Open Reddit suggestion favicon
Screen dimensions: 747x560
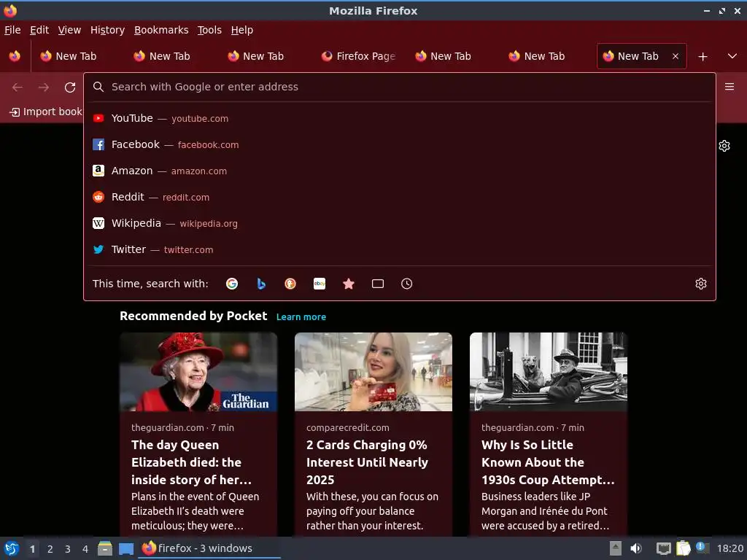98,197
